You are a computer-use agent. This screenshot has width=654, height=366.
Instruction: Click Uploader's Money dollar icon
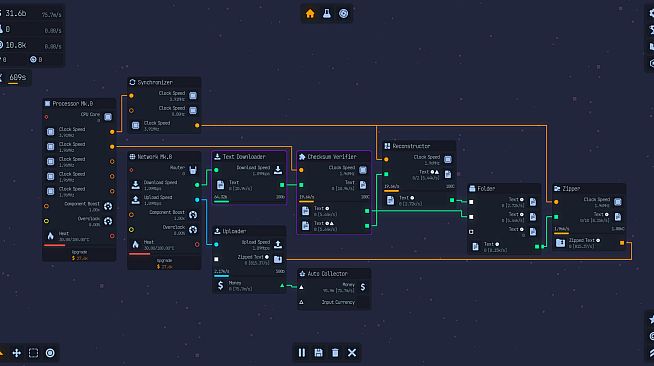point(221,286)
